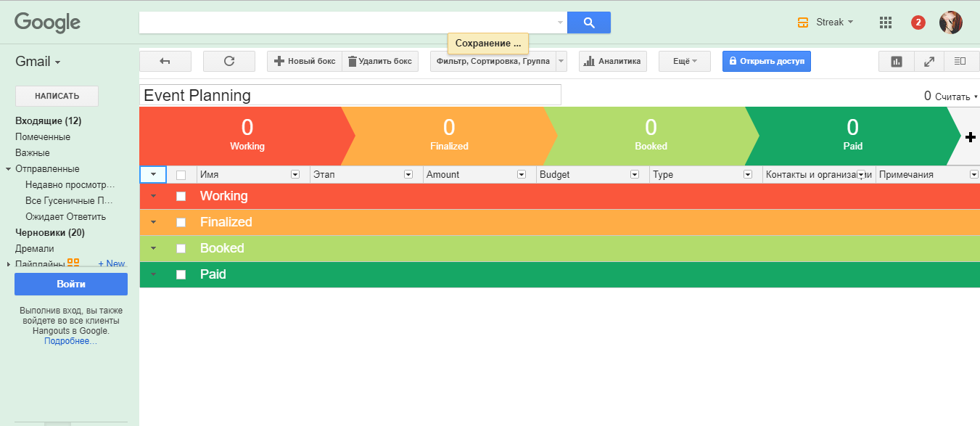980x426 pixels.
Task: Click the blue search magnifier button
Action: tap(589, 22)
